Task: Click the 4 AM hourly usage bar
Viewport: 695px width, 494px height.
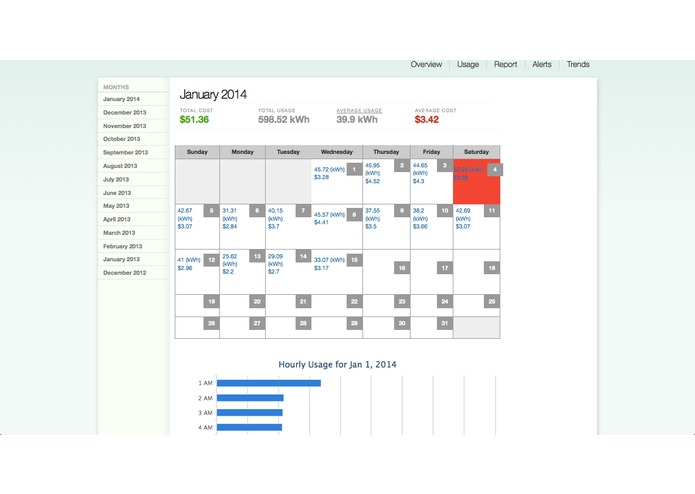Action: 249,427
